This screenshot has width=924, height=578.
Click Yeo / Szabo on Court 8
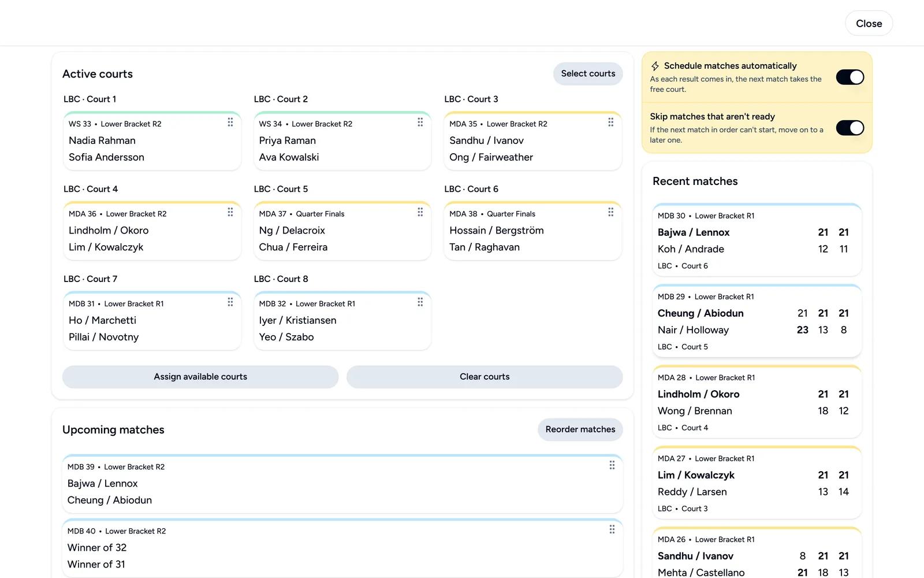coord(286,337)
